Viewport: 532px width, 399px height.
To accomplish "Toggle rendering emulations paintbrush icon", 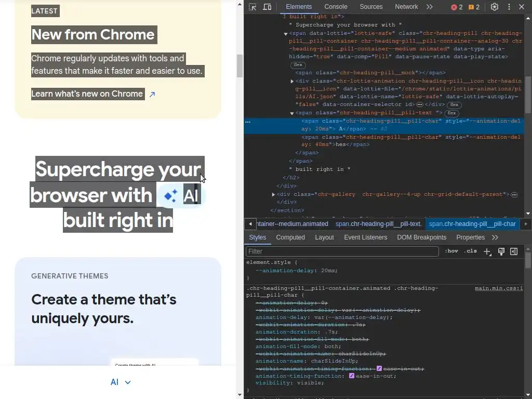I will [501, 251].
